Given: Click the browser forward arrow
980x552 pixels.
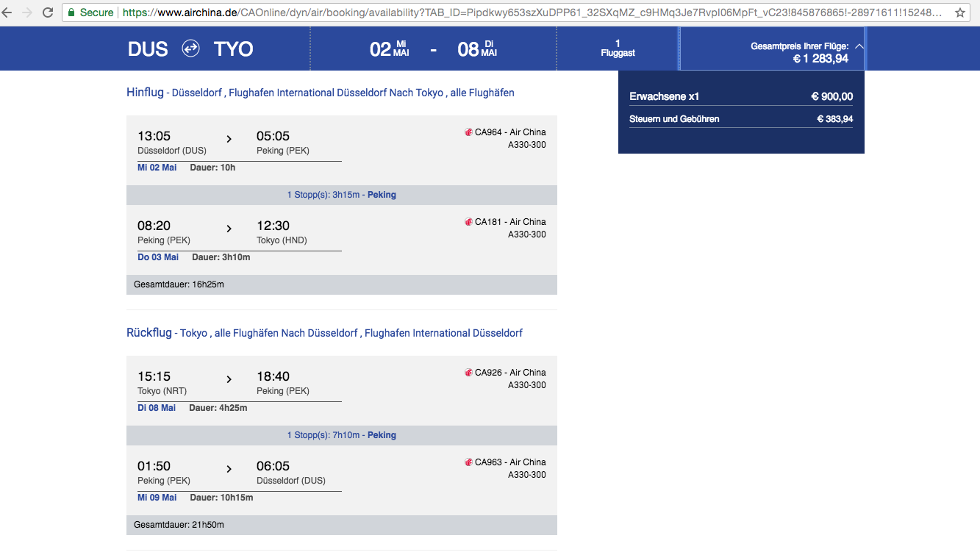Looking at the screenshot, I should coord(28,12).
